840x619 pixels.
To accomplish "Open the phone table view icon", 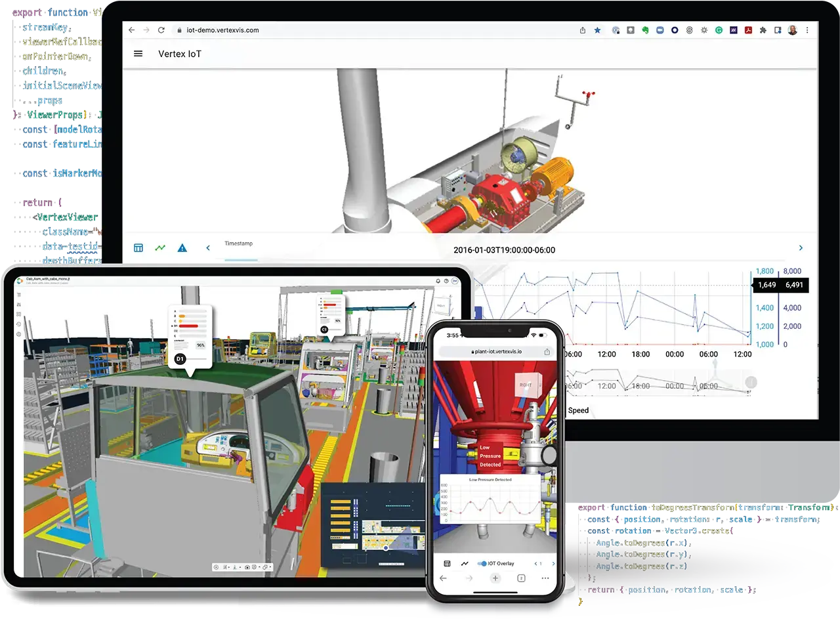I will click(x=447, y=563).
